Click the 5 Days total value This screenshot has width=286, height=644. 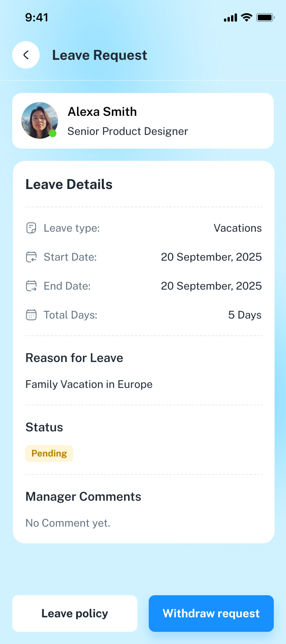tap(245, 315)
